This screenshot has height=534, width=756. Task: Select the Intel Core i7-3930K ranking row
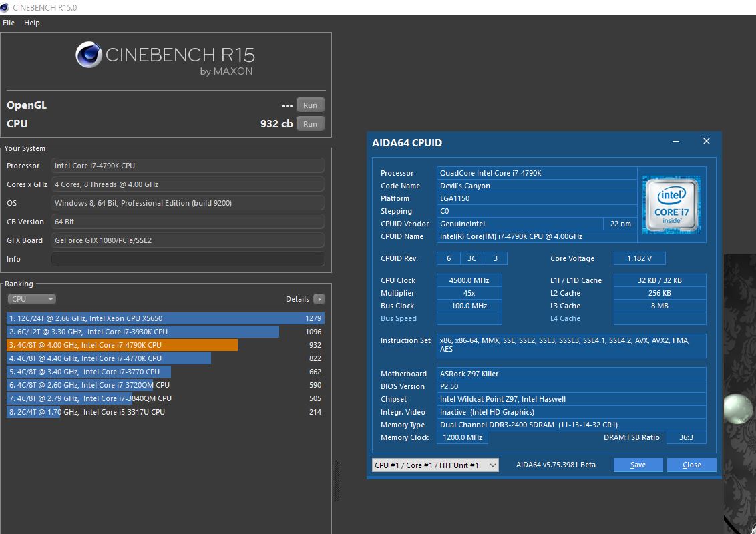166,332
